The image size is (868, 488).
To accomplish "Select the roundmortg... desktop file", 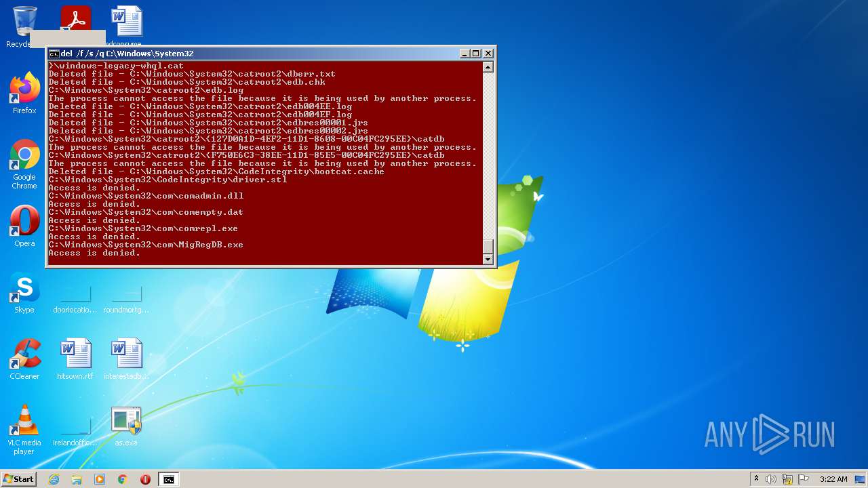I will click(x=126, y=298).
